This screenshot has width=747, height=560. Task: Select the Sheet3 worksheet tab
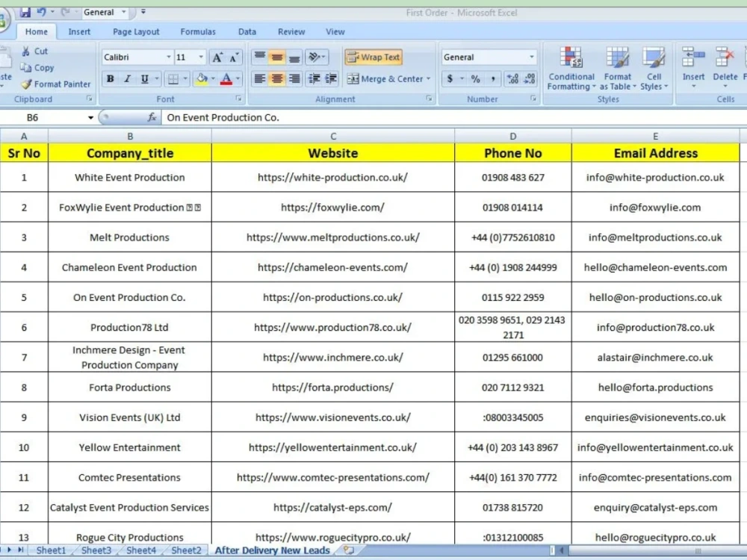(96, 550)
